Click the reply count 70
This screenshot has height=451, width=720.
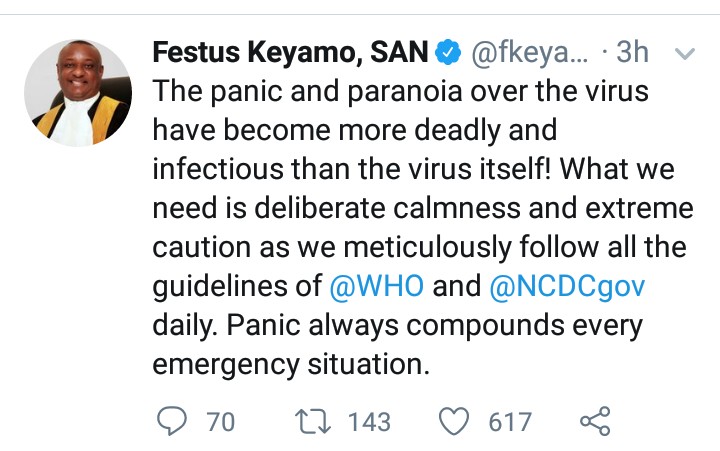tap(220, 422)
